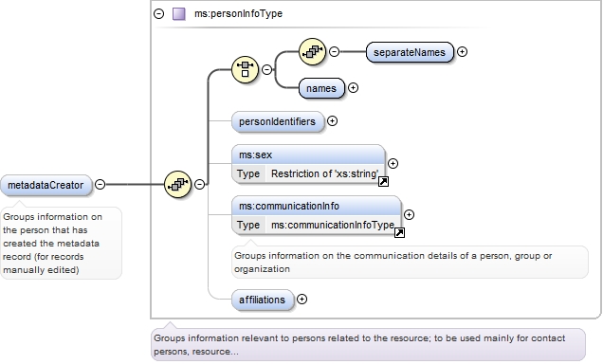The image size is (603, 364).
Task: Select the names element
Action: point(321,88)
